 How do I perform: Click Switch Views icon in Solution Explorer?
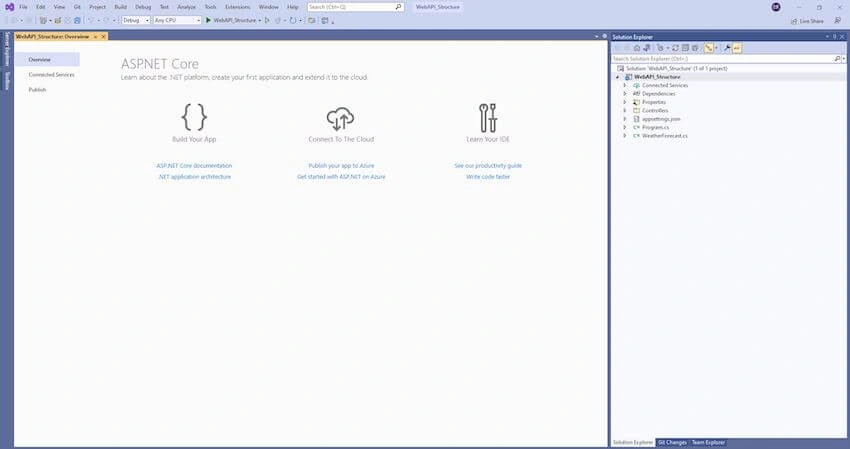click(647, 48)
